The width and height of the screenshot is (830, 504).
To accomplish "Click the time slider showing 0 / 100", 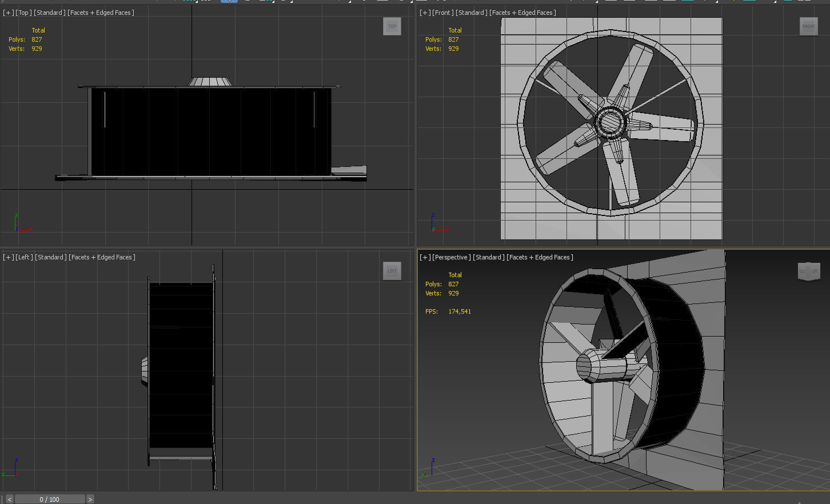I will [50, 499].
